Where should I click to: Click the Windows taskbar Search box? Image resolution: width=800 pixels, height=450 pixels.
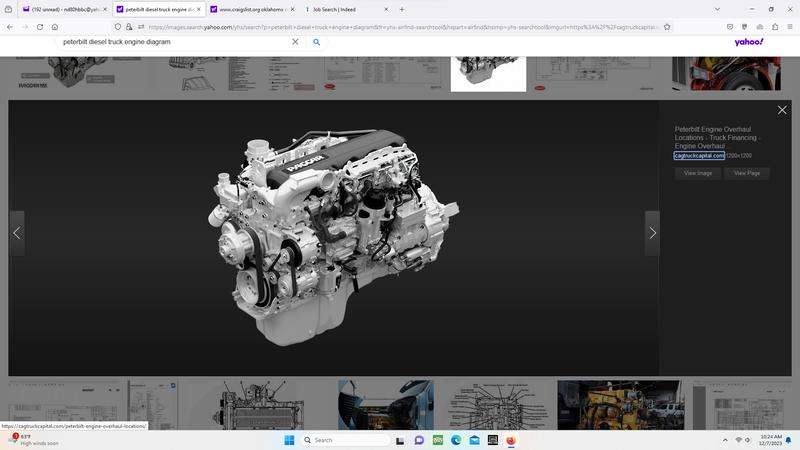pyautogui.click(x=345, y=440)
